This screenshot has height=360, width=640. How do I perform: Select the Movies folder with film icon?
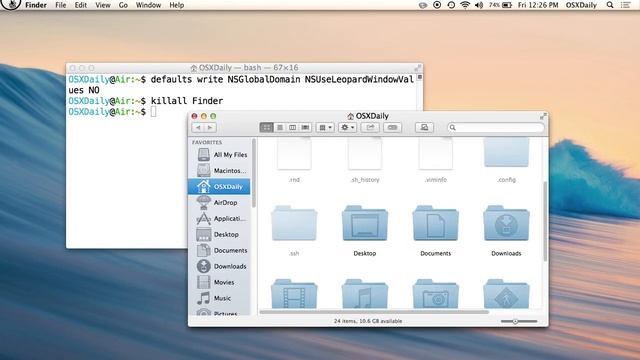tap(294, 294)
